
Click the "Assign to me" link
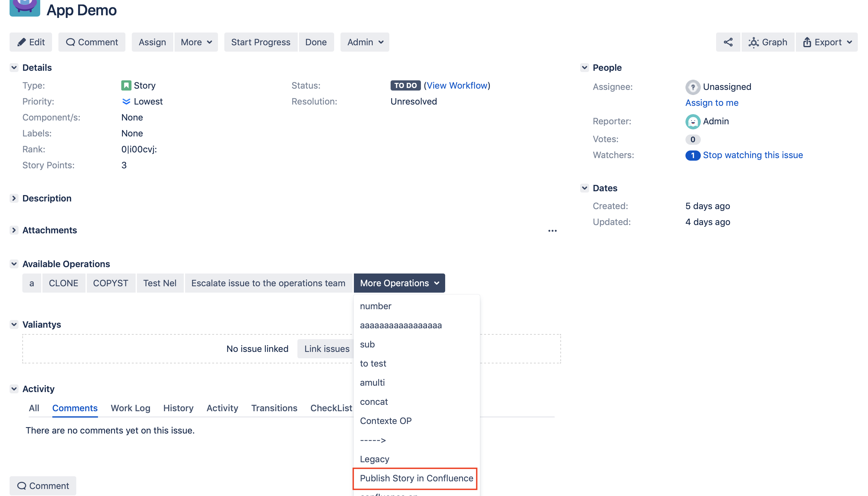point(712,103)
